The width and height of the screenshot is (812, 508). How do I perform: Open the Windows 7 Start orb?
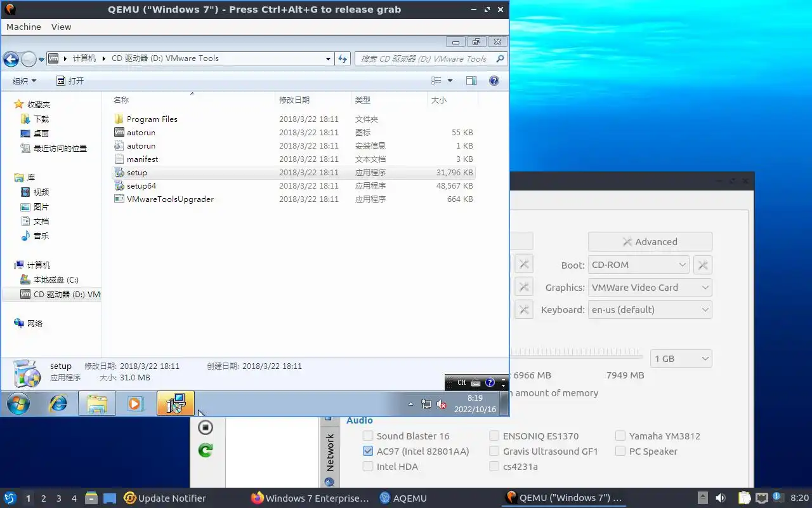point(18,404)
